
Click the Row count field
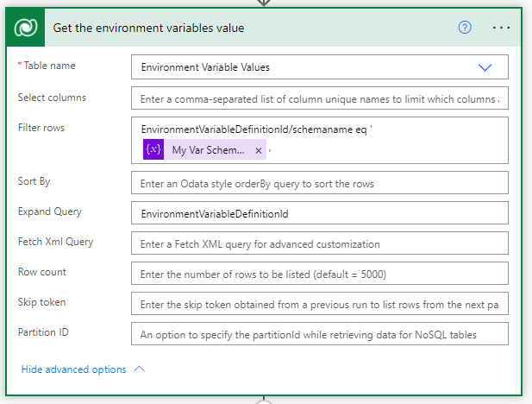(320, 273)
